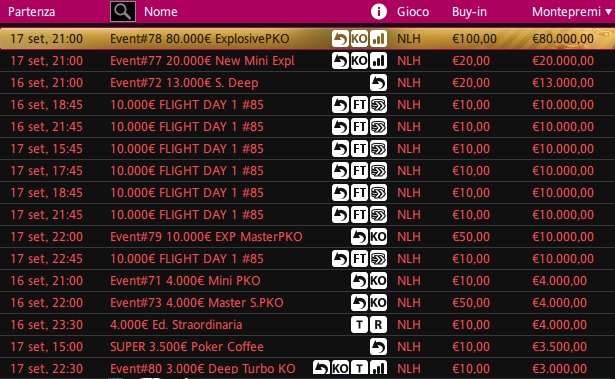Click R rebuy icon on Ed. Straordinaria row
Image resolution: width=615 pixels, height=379 pixels.
point(378,325)
